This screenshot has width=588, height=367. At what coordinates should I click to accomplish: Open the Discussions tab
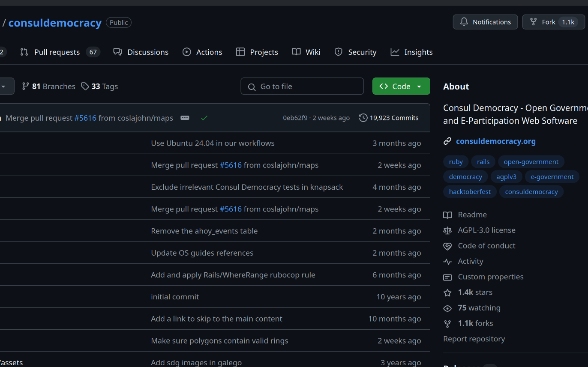(x=141, y=52)
